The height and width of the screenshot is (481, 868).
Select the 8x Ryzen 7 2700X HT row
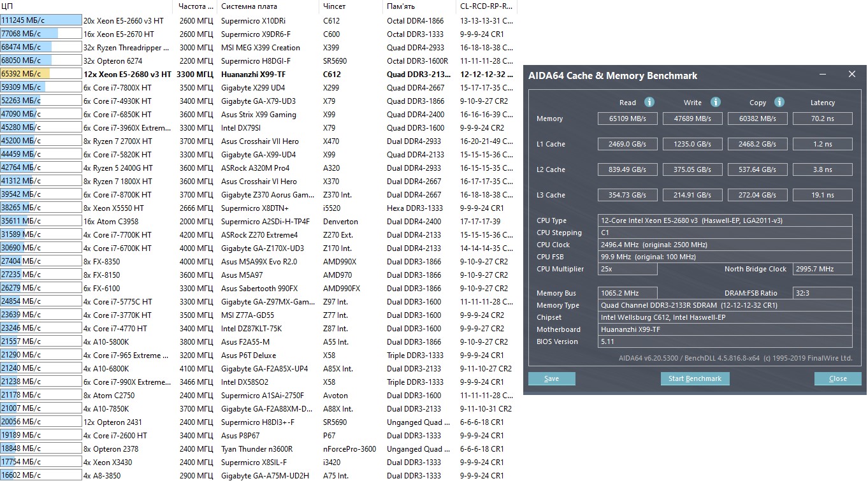pos(258,141)
